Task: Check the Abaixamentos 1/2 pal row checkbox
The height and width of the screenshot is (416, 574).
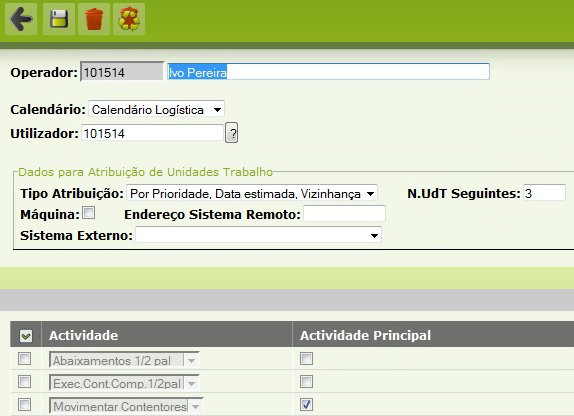Action: point(25,359)
